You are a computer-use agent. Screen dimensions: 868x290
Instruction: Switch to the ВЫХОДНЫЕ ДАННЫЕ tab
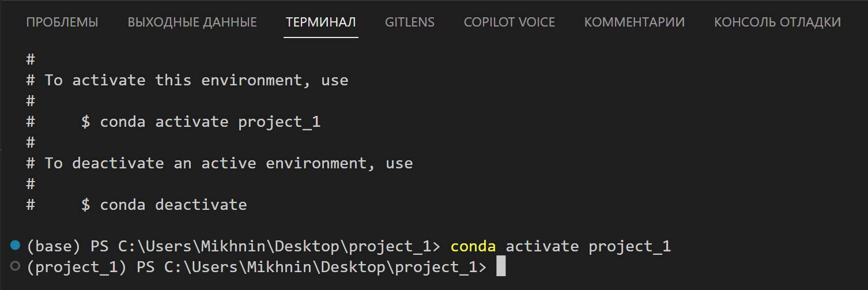[x=192, y=22]
